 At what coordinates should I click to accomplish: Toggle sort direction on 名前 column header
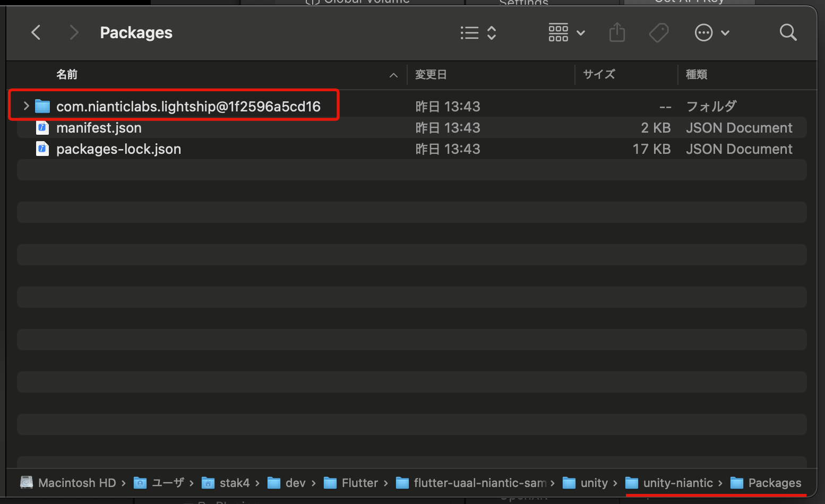393,75
